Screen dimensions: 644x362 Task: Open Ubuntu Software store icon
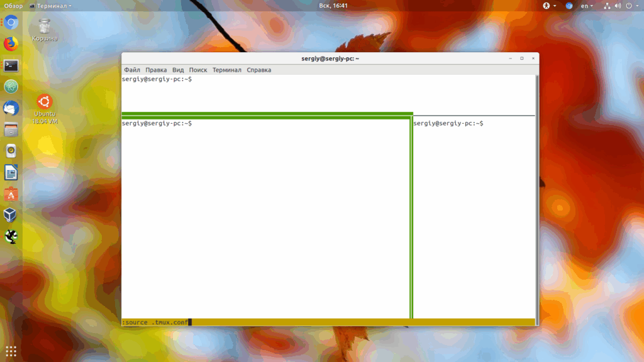point(11,194)
